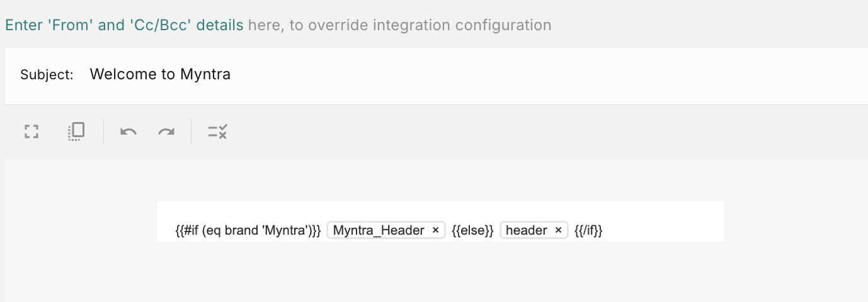Click the fullscreen editor icon
The width and height of the screenshot is (868, 302).
pos(31,131)
